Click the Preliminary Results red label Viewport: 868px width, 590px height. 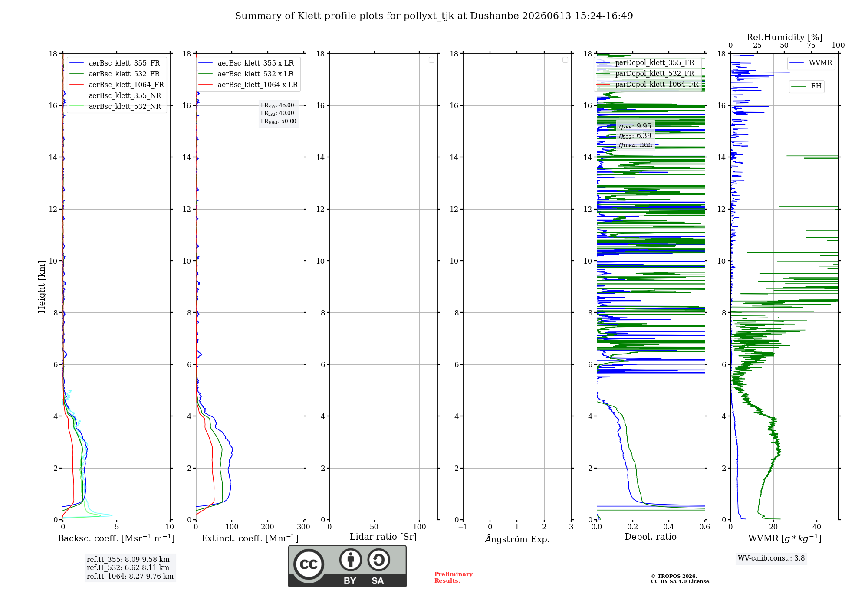(453, 577)
